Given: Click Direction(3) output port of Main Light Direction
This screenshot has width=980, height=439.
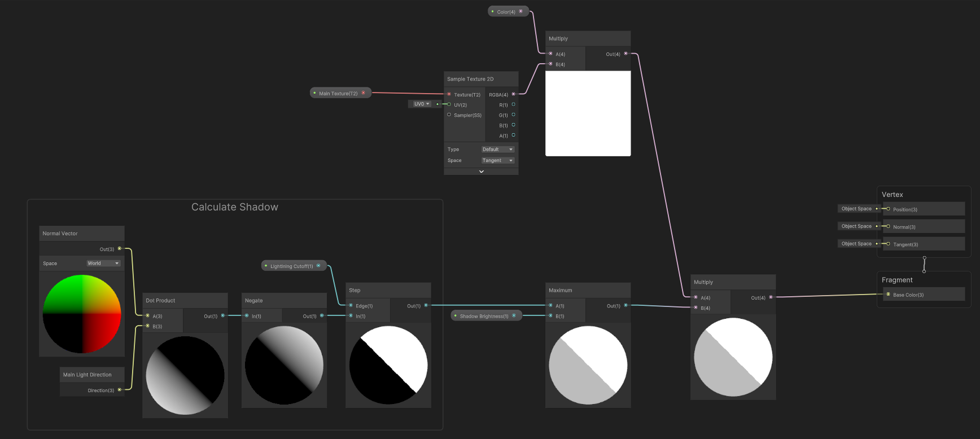Looking at the screenshot, I should click(x=120, y=390).
